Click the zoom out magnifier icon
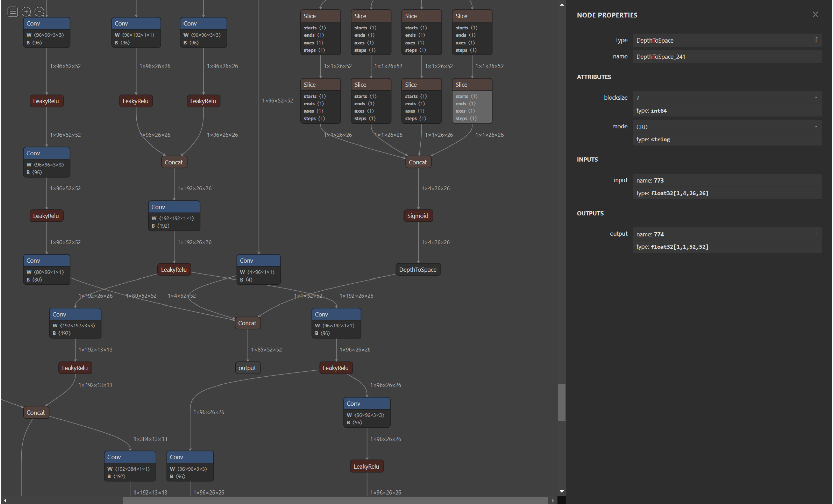833x504 pixels. 40,12
